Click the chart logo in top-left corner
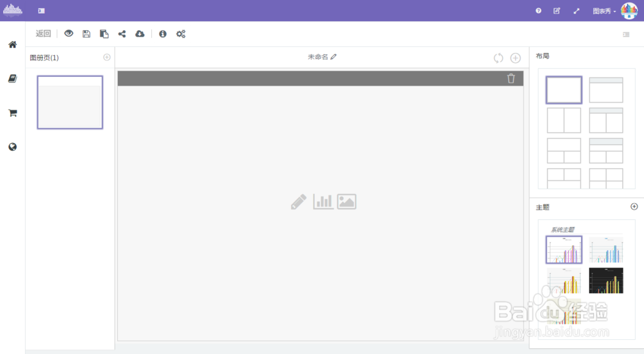Viewport: 644px width, 354px height. (13, 10)
